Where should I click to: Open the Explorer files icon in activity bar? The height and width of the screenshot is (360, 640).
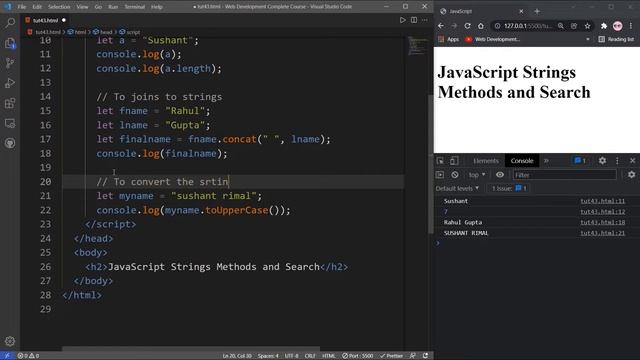tap(10, 43)
